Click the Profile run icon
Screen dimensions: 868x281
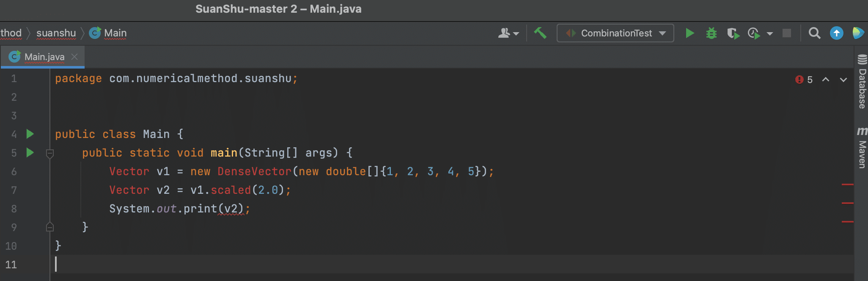click(754, 33)
